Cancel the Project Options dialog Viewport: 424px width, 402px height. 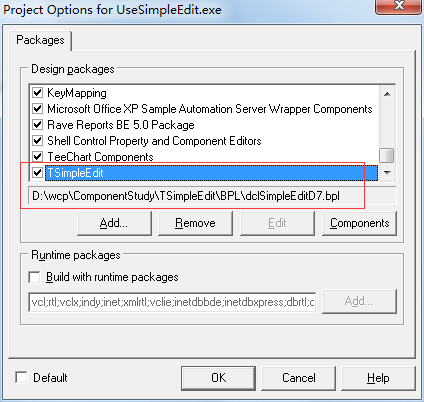[x=299, y=378]
